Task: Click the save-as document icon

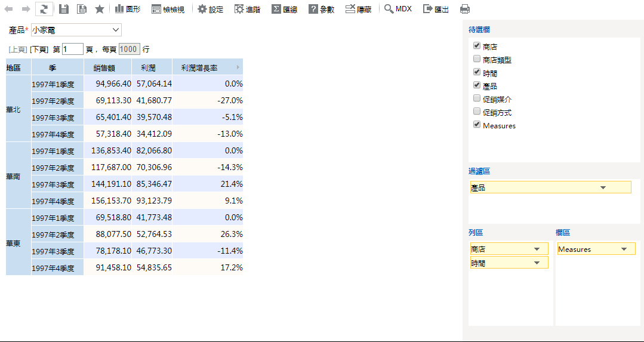Action: pos(82,9)
